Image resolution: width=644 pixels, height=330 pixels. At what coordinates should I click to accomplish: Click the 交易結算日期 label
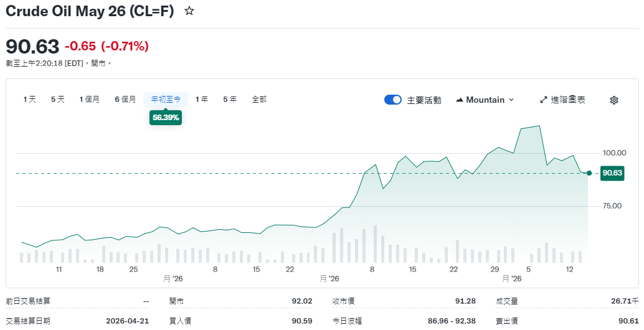(x=28, y=321)
